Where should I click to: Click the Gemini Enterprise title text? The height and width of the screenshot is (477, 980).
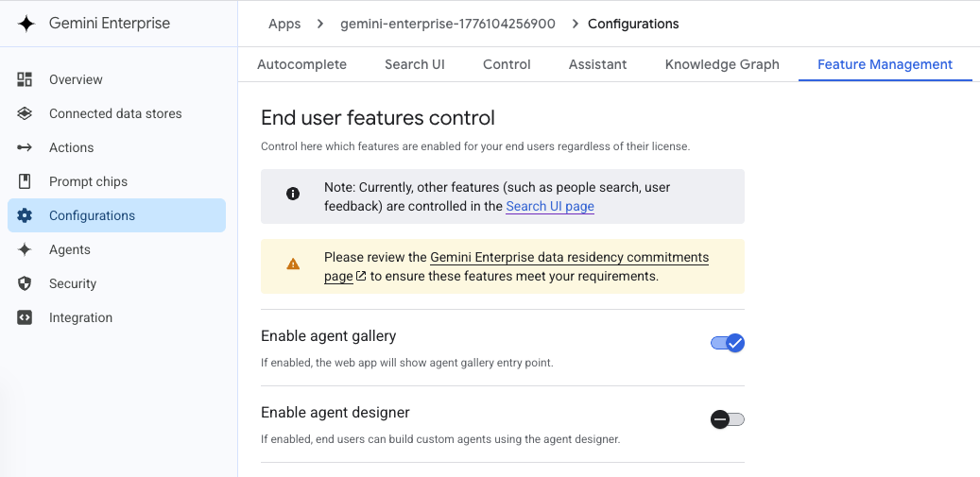click(x=110, y=24)
